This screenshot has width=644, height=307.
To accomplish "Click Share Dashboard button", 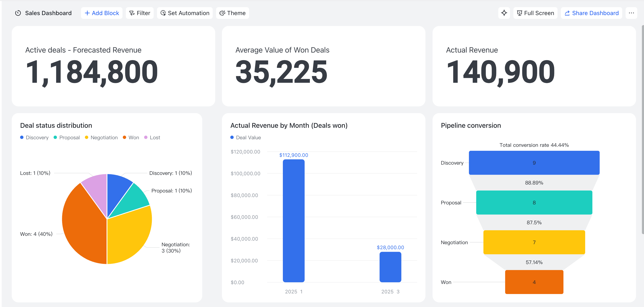I will click(591, 13).
